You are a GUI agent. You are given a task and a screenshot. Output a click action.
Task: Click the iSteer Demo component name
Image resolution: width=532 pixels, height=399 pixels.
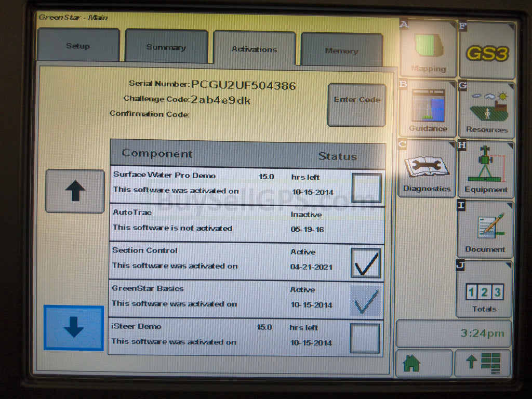click(136, 326)
